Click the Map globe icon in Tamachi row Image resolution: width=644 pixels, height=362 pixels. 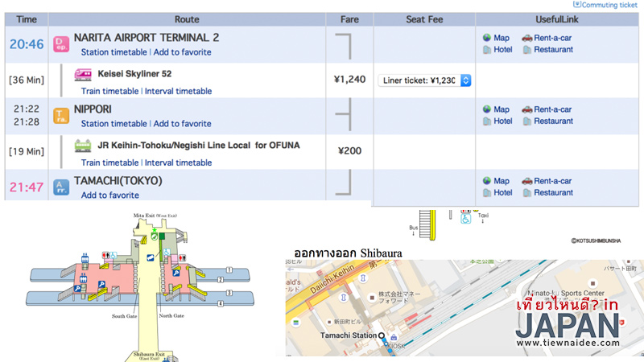[x=487, y=180]
